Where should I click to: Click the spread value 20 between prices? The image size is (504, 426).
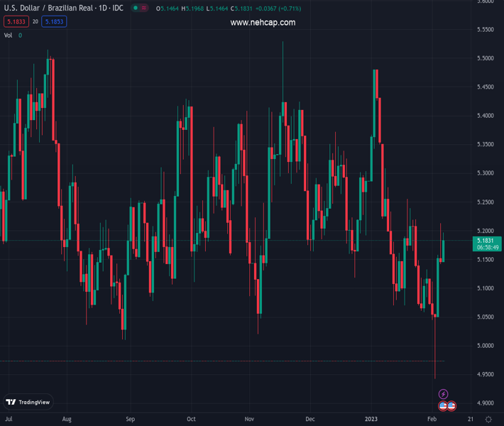(x=35, y=22)
